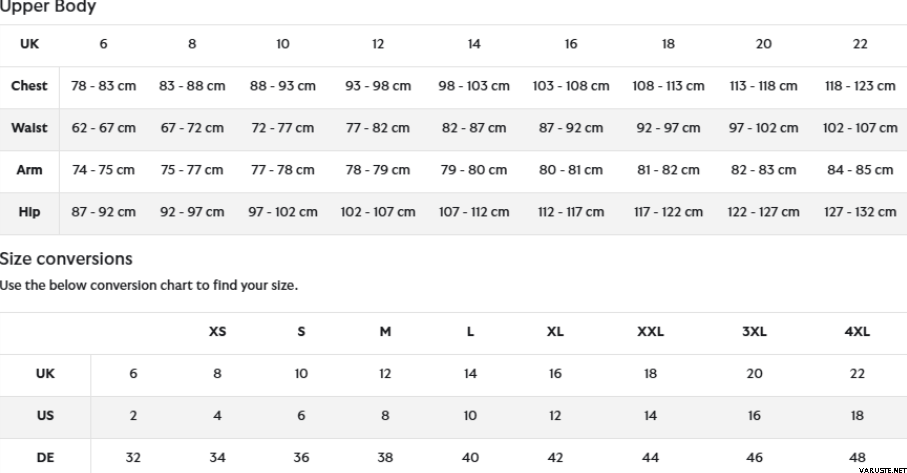Click the DE row label

(45, 457)
